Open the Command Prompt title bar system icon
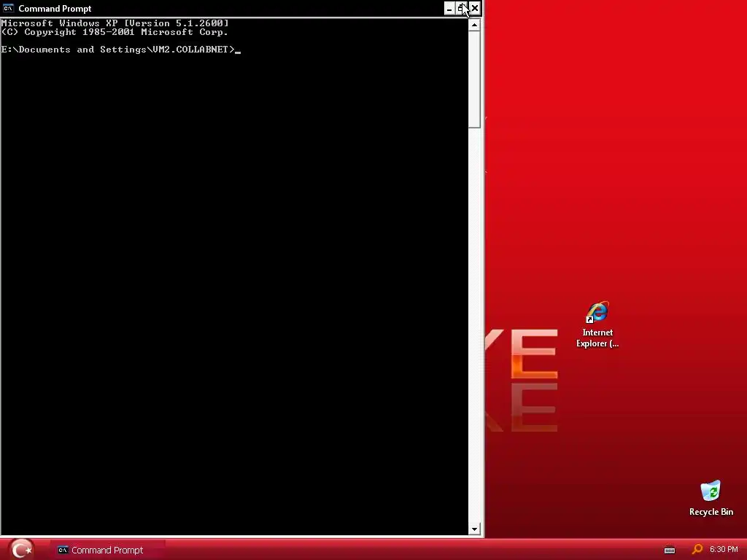Screen dimensions: 747x560 (8, 8)
